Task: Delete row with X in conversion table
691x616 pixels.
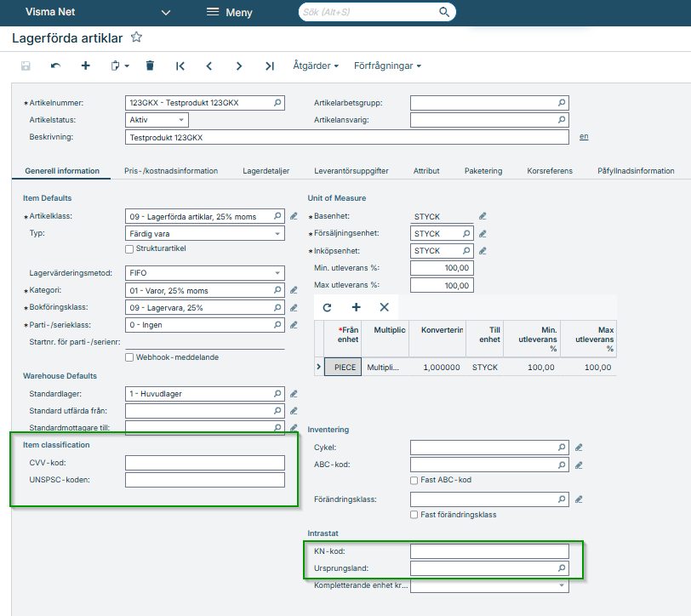Action: click(x=384, y=307)
